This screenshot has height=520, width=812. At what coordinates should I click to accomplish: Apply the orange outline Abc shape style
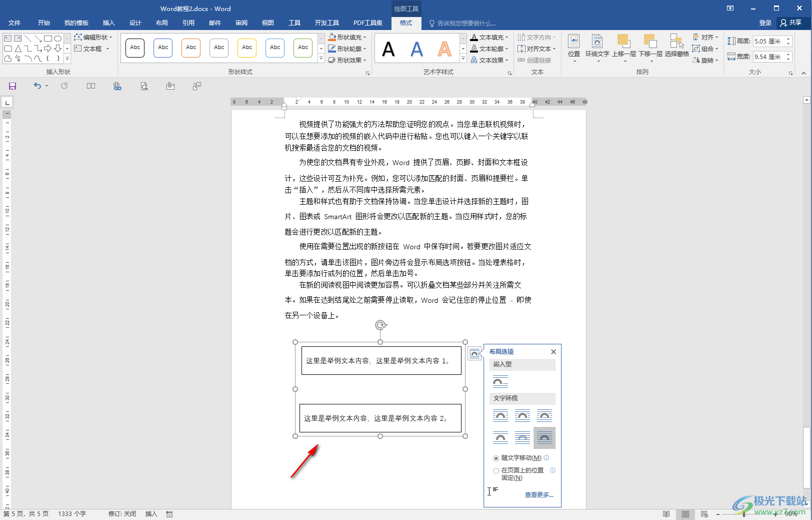(191, 48)
